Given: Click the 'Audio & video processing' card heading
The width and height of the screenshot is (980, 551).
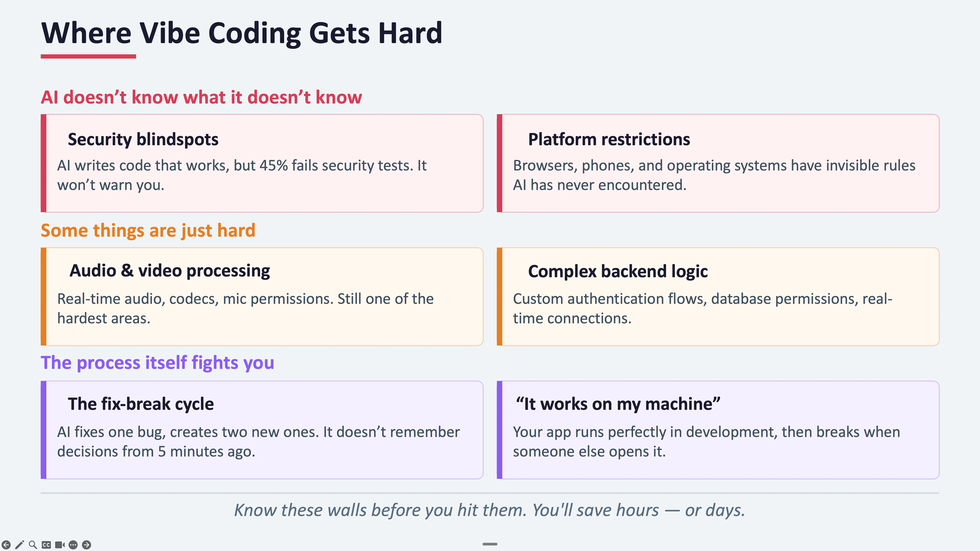Looking at the screenshot, I should [170, 271].
